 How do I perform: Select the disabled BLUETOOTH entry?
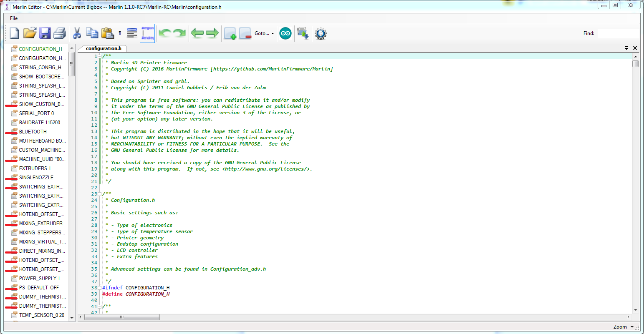click(x=33, y=132)
